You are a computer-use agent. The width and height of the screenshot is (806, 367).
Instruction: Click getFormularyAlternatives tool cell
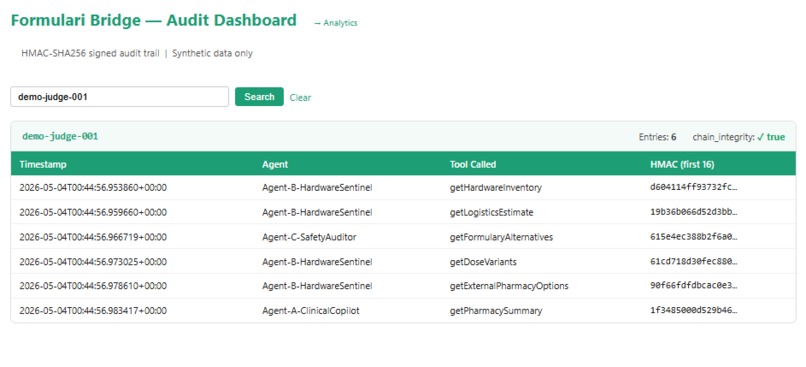(x=501, y=237)
